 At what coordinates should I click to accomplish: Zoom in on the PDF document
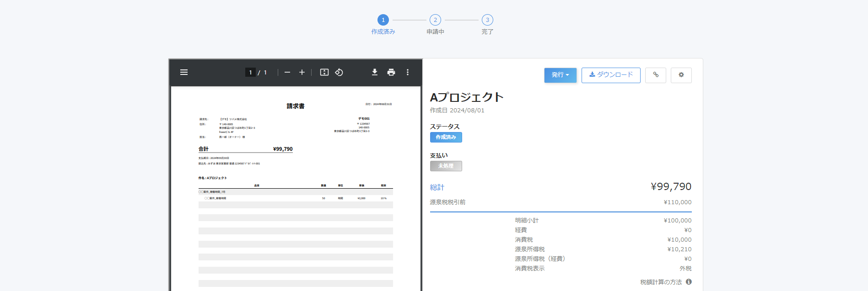(x=302, y=72)
